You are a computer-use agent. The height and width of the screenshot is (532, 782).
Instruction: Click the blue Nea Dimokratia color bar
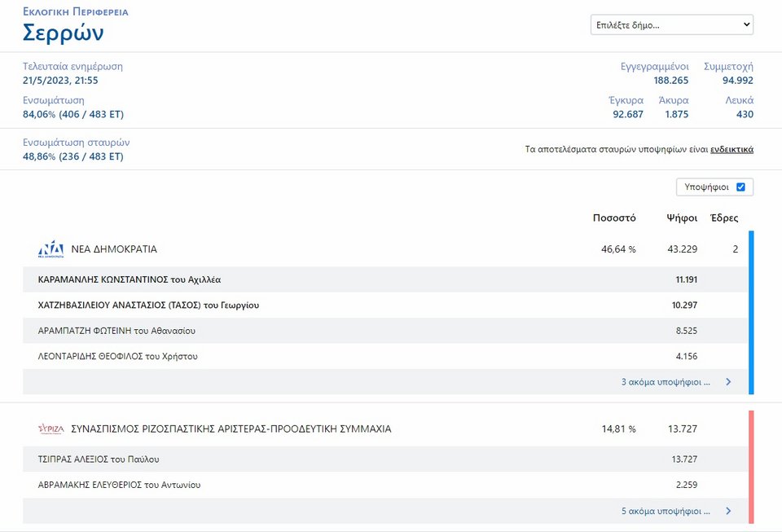pos(750,312)
